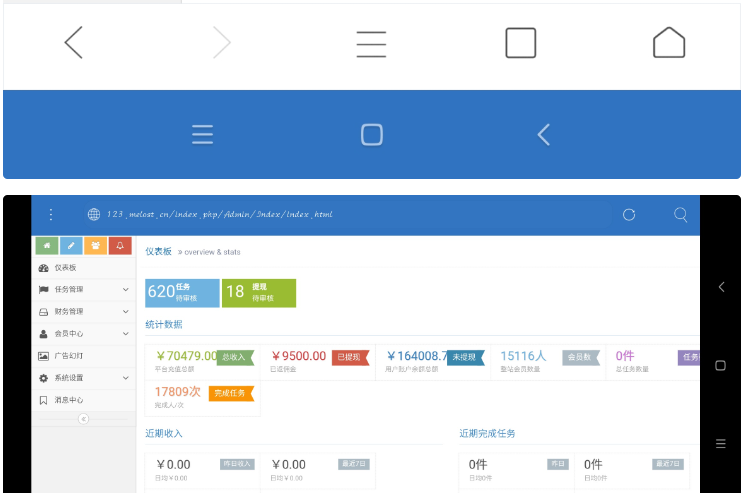Click the flag icon next to 任务管理

(43, 290)
